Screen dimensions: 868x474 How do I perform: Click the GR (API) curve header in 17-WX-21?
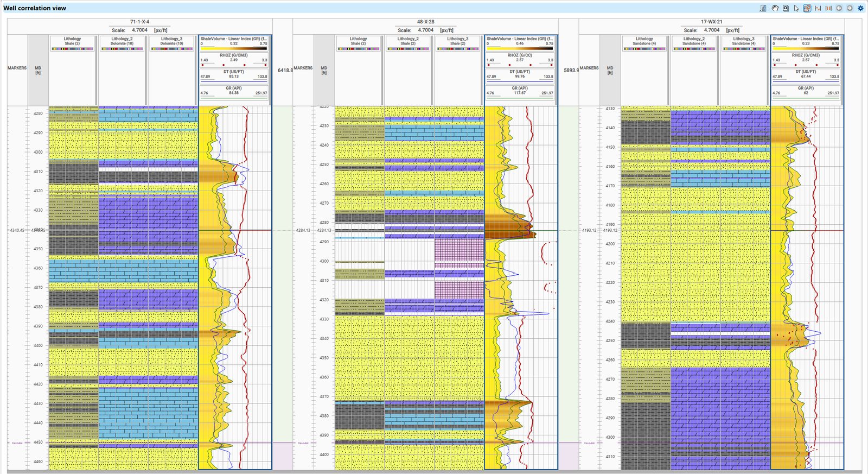[806, 92]
